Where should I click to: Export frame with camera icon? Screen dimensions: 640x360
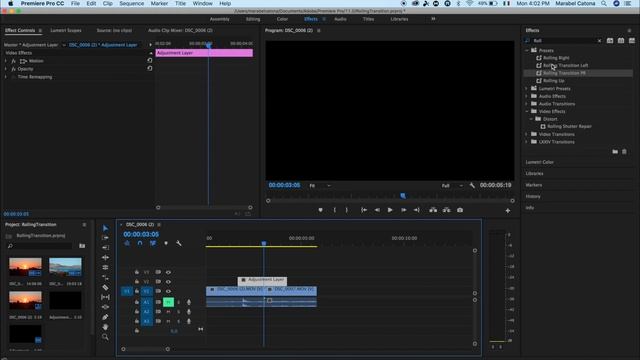[460, 210]
